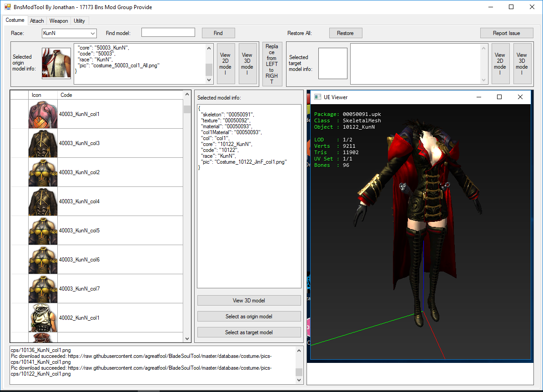This screenshot has width=543, height=392.
Task: Click the 40003_KunN_col2 code text
Action: tap(79, 172)
